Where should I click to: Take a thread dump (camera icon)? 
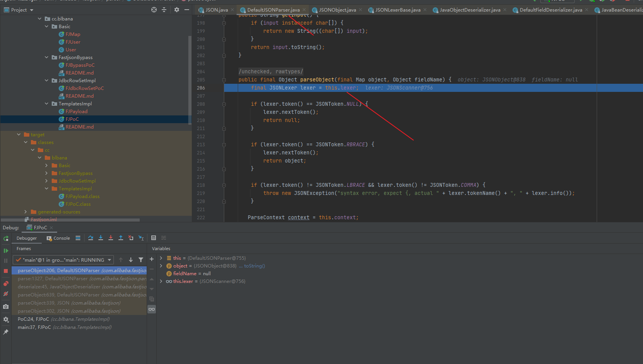pos(6,306)
